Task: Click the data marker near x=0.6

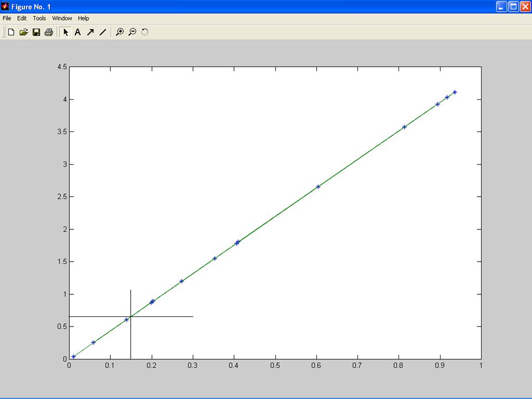Action: (x=318, y=187)
